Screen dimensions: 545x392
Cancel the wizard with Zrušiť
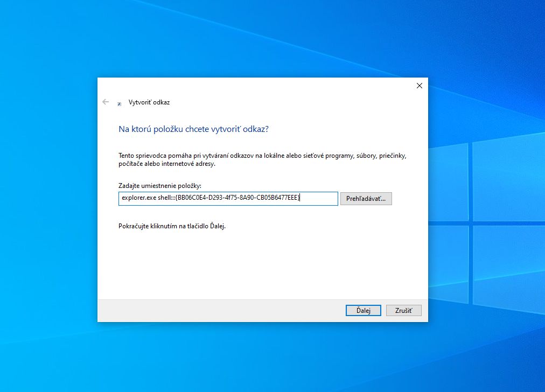click(403, 310)
